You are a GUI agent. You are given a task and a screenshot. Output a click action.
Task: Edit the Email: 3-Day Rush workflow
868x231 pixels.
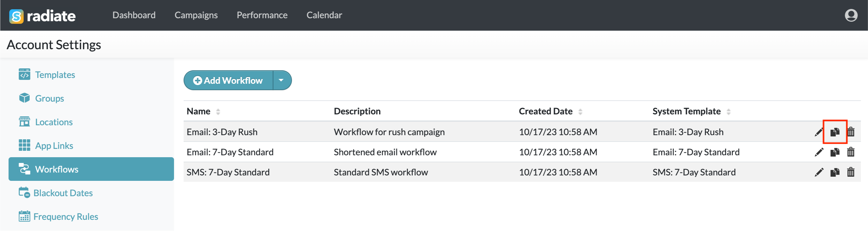coord(818,132)
